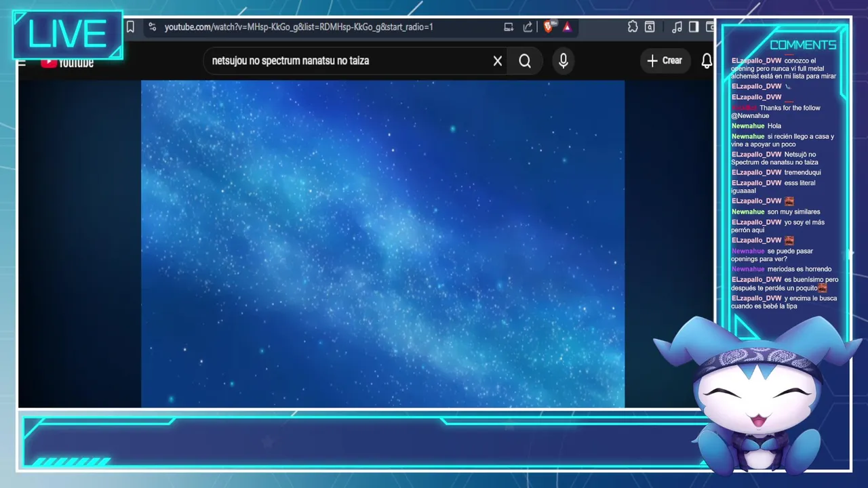Click the microphone voice search button
The width and height of the screenshot is (868, 488).
click(x=564, y=61)
